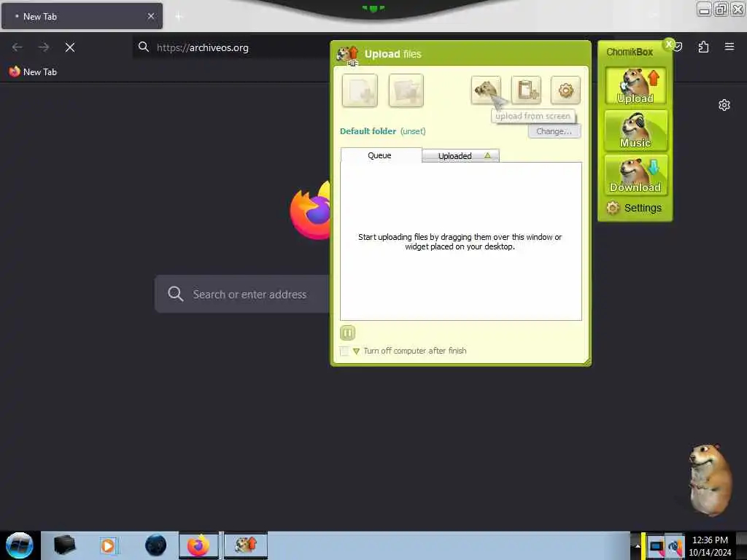Viewport: 747px width, 560px height.
Task: Click the black box taskbar icon
Action: coord(64,545)
